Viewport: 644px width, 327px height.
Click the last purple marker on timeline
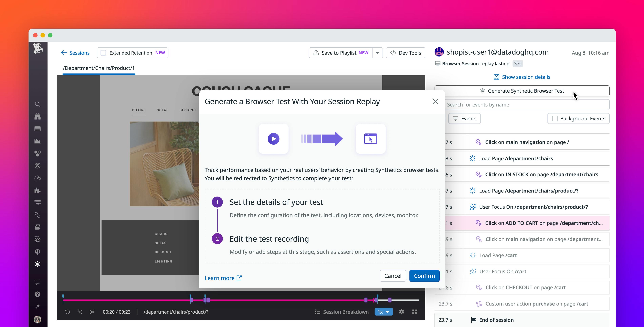[390, 300]
